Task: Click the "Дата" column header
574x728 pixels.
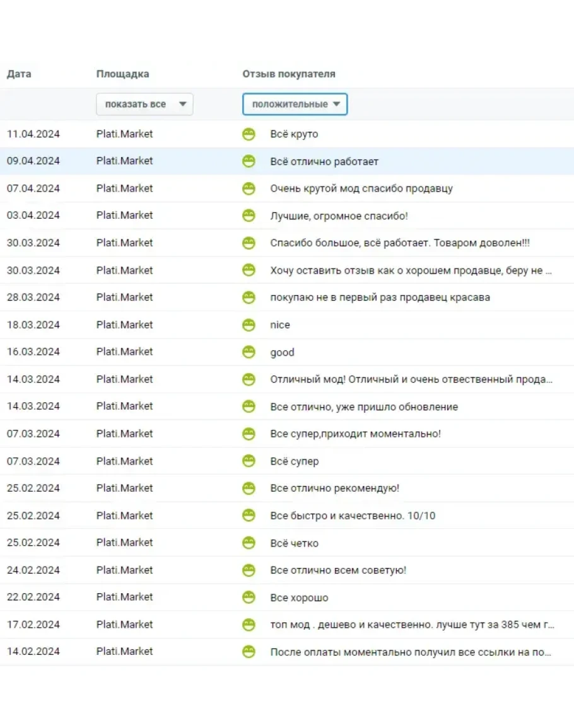Action: (19, 74)
